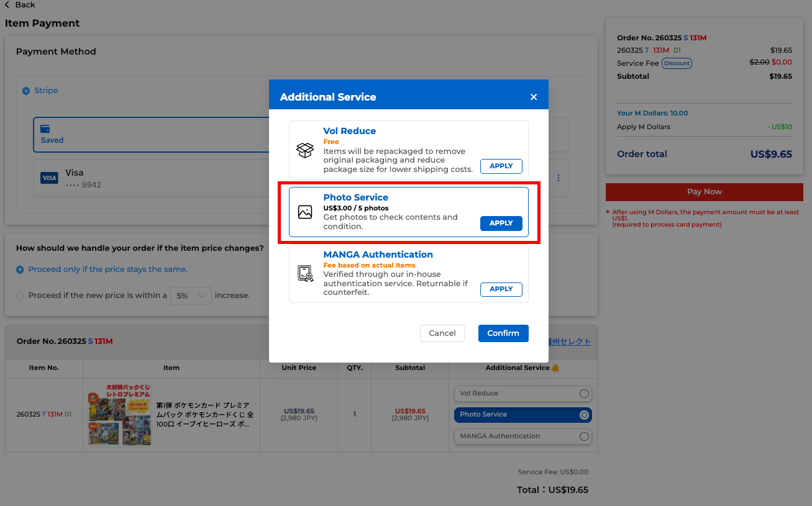Image resolution: width=812 pixels, height=506 pixels.
Task: Click the Photo Service image icon
Action: click(x=305, y=212)
